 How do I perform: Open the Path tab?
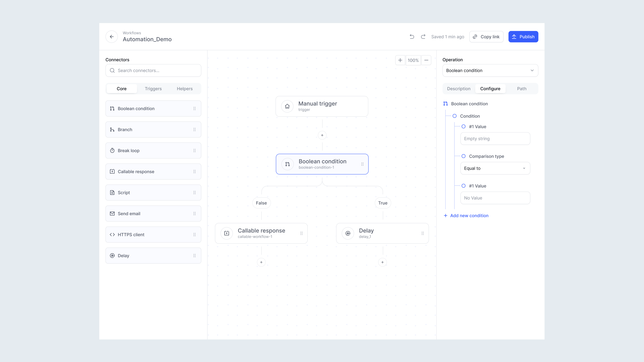(x=521, y=88)
